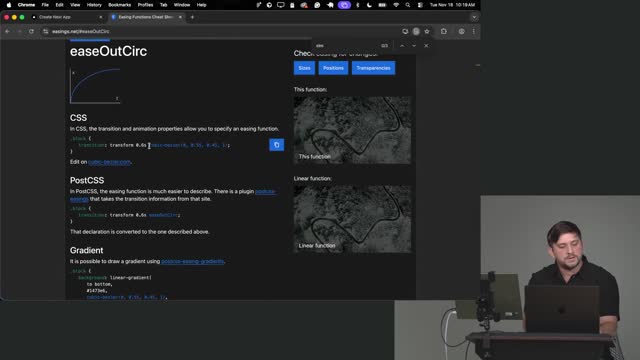Click the install/cast icon in address bar
The height and width of the screenshot is (360, 640).
click(405, 31)
